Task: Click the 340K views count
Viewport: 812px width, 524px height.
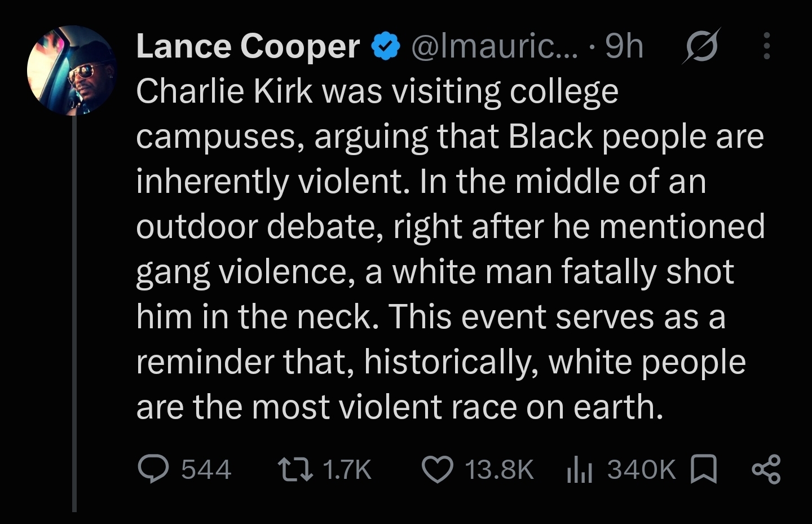Action: pyautogui.click(x=641, y=469)
